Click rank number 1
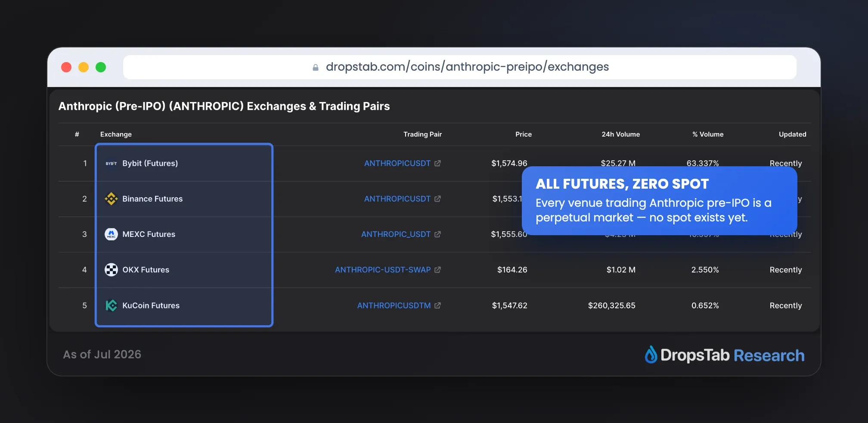 85,163
